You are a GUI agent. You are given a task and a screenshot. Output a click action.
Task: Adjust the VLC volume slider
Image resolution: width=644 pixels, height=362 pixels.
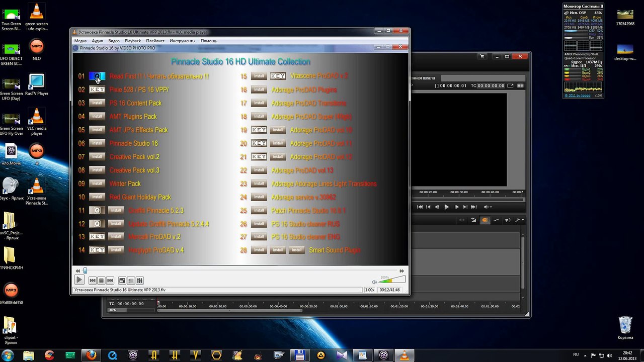tap(391, 280)
